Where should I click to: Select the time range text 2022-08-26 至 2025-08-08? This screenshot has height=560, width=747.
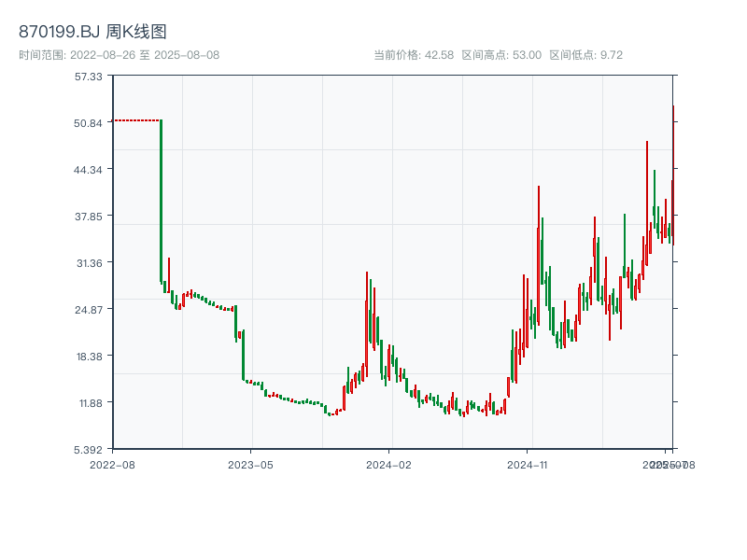145,55
